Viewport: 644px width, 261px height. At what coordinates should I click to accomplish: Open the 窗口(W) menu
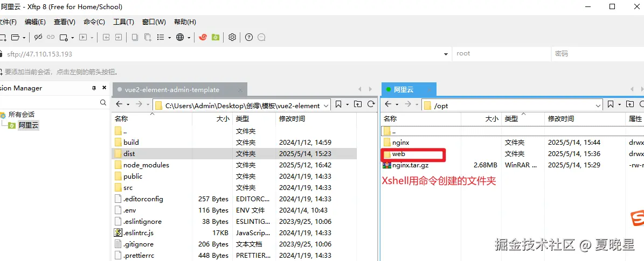(x=154, y=22)
